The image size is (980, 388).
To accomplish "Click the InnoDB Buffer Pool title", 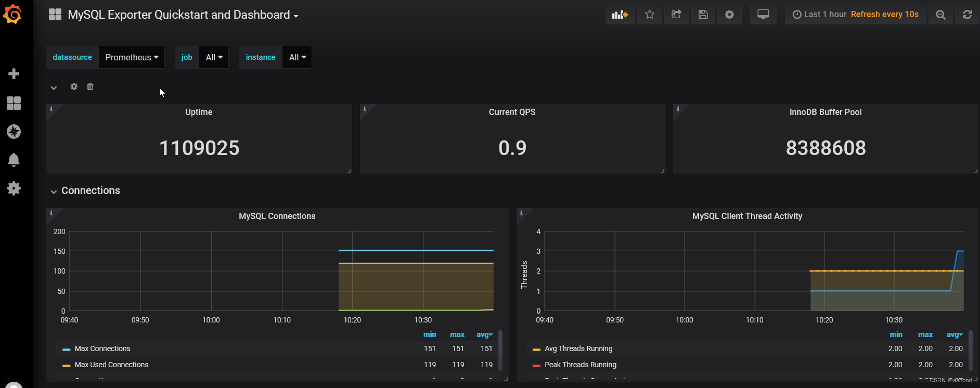I will (826, 112).
